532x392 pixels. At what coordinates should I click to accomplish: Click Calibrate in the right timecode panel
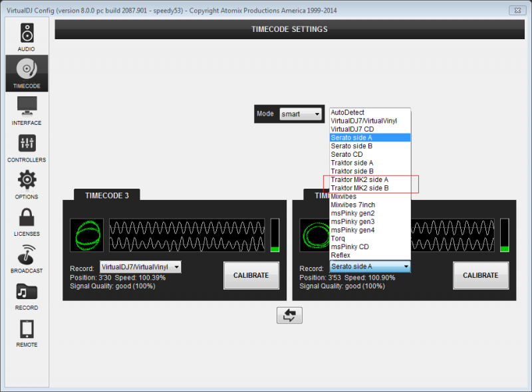[x=481, y=275]
